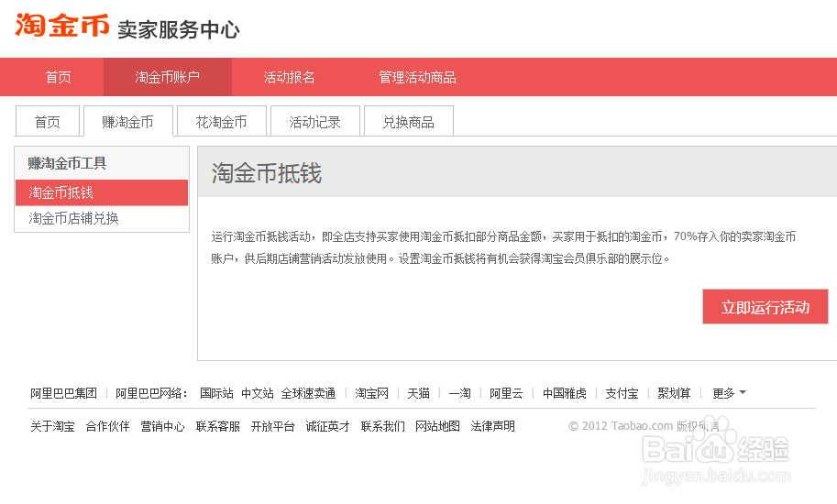Switch to the 赚淘金币 tab
The image size is (837, 504).
(128, 122)
